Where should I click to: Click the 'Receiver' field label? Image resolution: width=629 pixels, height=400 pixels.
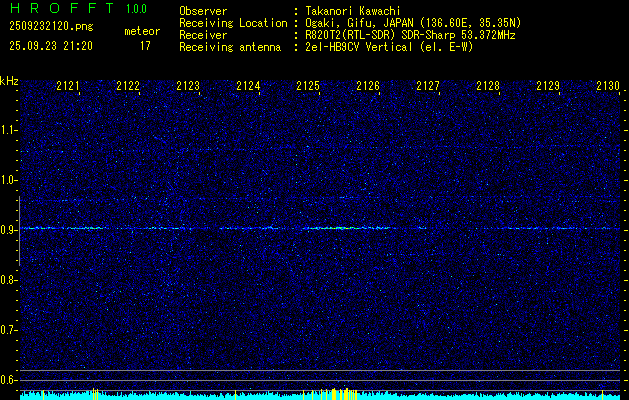click(x=203, y=35)
